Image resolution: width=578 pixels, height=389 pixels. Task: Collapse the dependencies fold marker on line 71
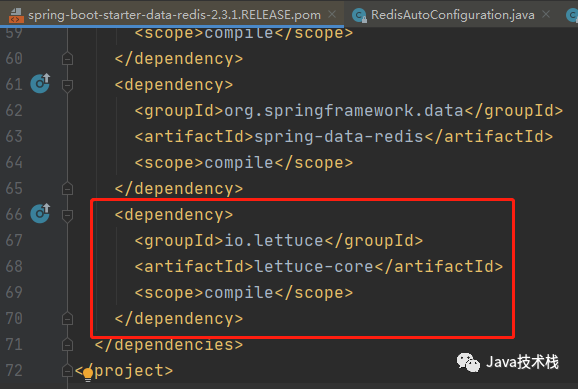[67, 345]
